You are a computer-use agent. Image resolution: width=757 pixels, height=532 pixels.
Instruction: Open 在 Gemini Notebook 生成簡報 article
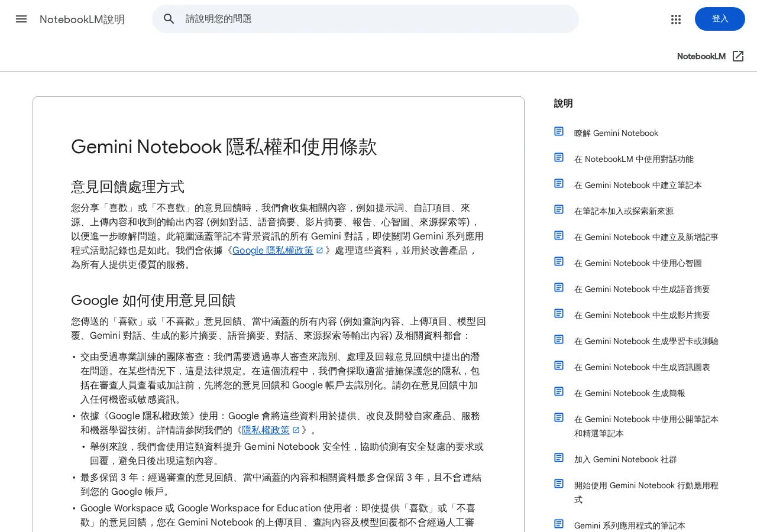(x=630, y=393)
